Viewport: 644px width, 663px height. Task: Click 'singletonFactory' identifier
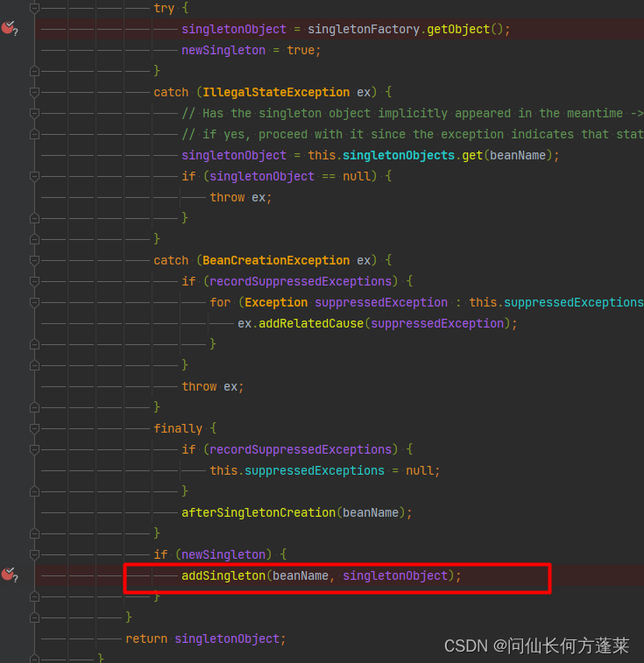(x=364, y=29)
